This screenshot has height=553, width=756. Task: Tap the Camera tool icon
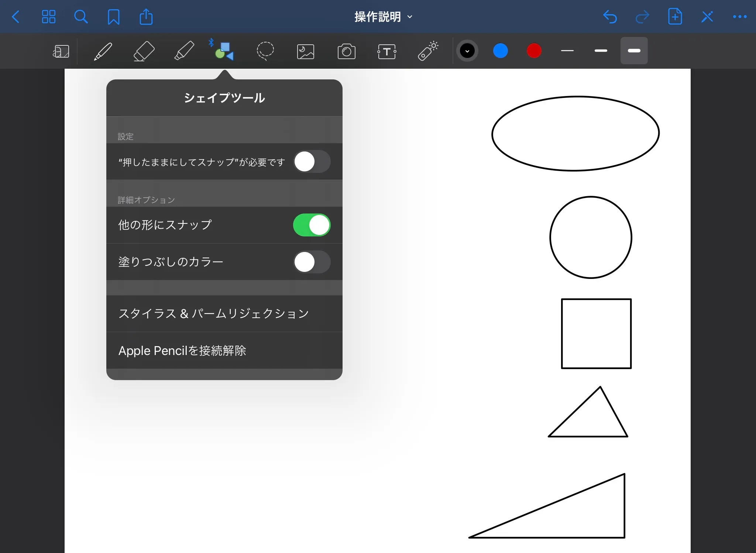(346, 51)
